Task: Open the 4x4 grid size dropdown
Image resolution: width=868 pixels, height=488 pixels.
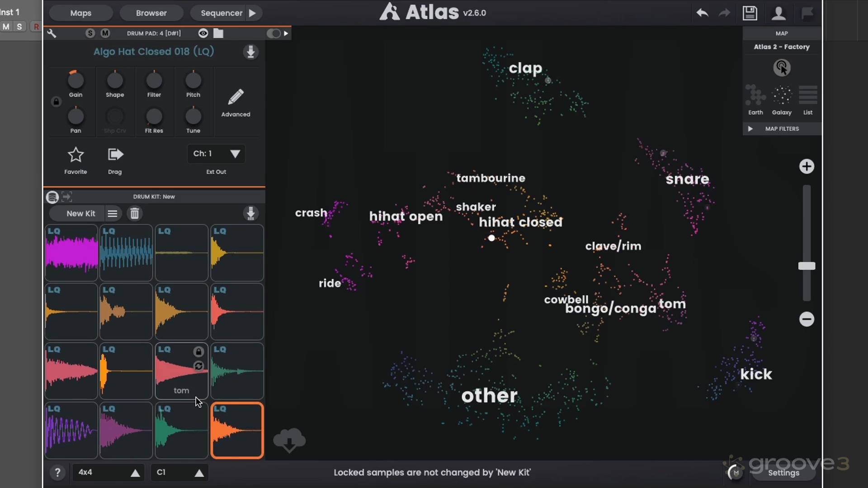Action: coord(108,472)
